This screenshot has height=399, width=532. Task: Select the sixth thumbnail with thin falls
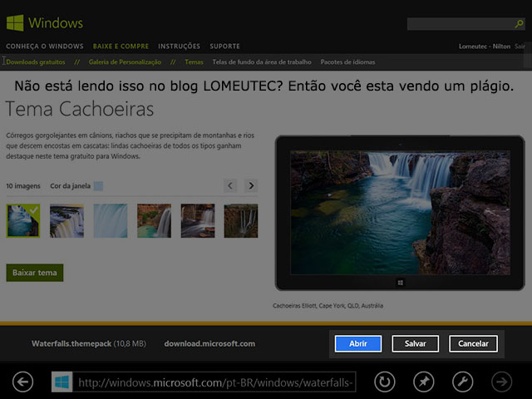[241, 220]
